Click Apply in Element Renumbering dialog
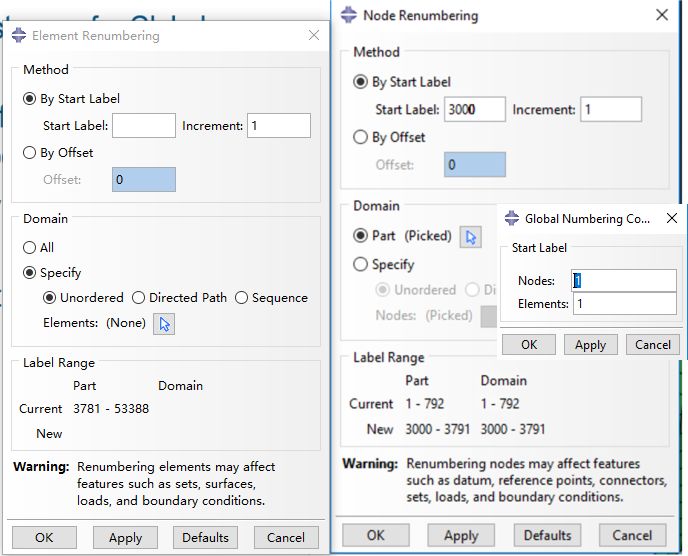This screenshot has height=556, width=688. point(125,538)
